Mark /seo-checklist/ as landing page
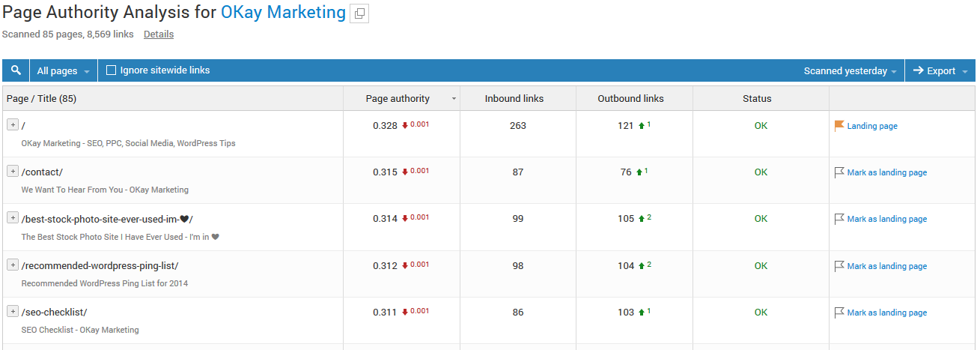Screen dimensions: 980x350 pos(887,313)
